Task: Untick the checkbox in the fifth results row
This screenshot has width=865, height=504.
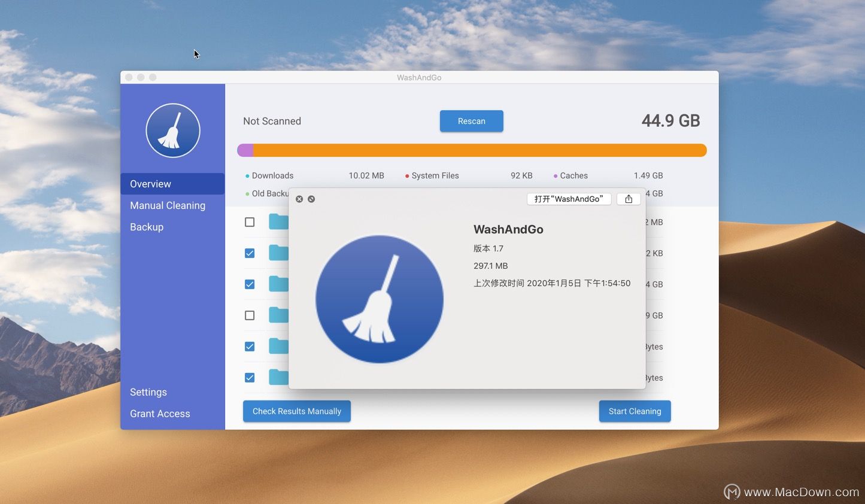Action: (x=250, y=347)
